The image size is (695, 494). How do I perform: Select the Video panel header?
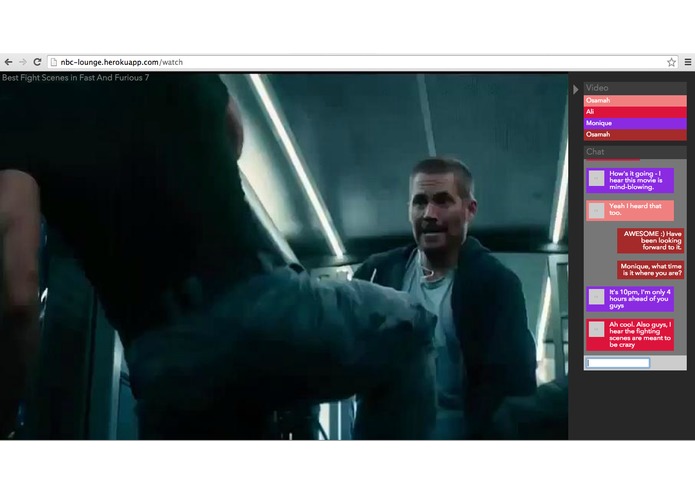pos(635,88)
